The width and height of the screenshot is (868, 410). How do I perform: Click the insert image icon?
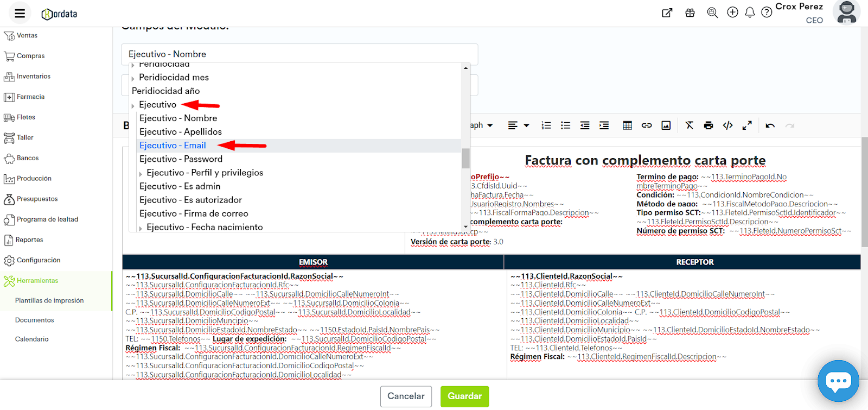666,125
